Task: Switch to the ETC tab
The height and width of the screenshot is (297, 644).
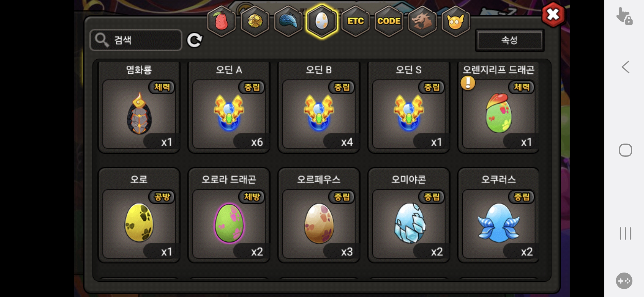Action: click(355, 21)
